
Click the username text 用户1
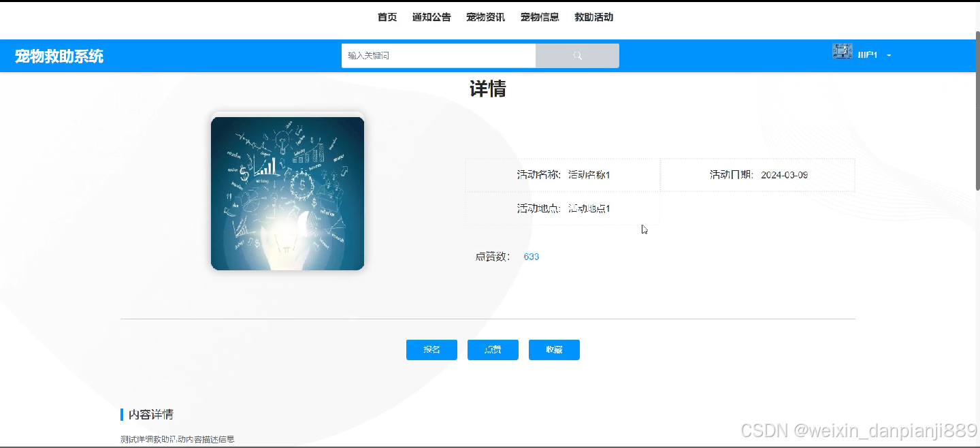pos(868,56)
